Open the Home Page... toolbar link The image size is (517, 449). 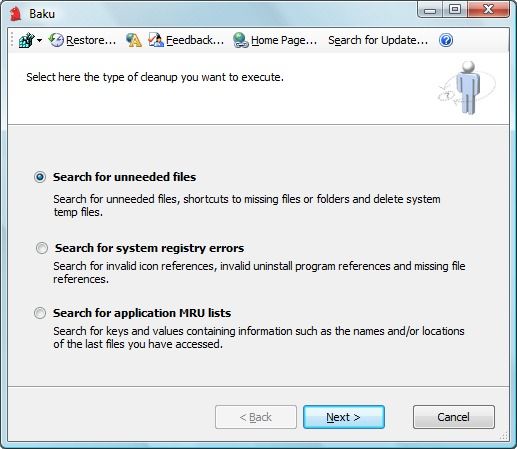tap(284, 40)
